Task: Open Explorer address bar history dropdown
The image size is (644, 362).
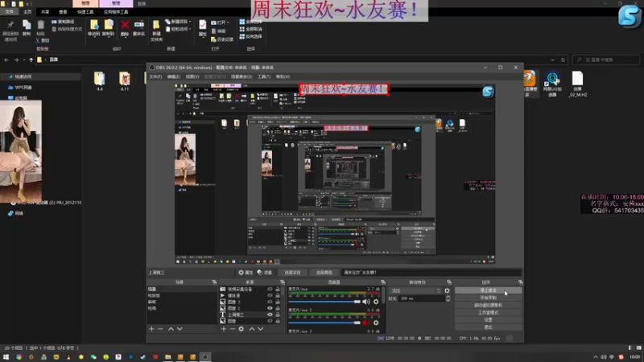Action: coord(552,60)
